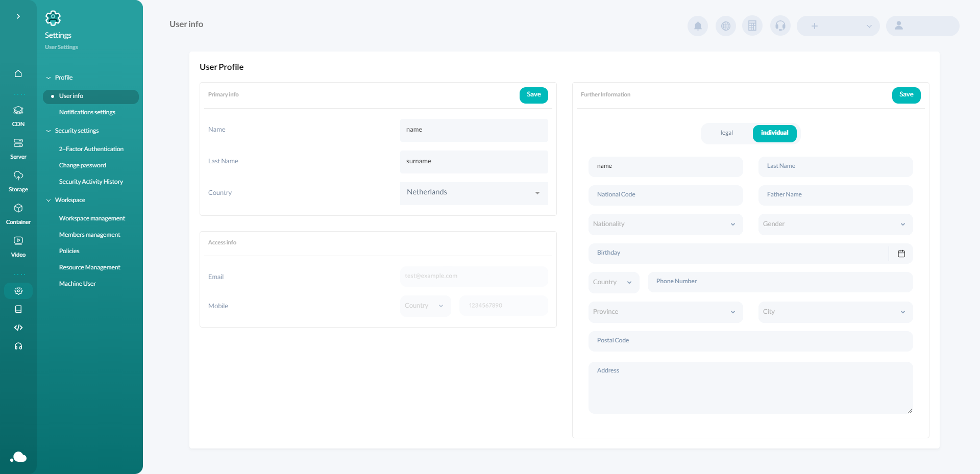This screenshot has width=980, height=474.
Task: Open 2-Factor Authentication settings
Action: [x=91, y=149]
